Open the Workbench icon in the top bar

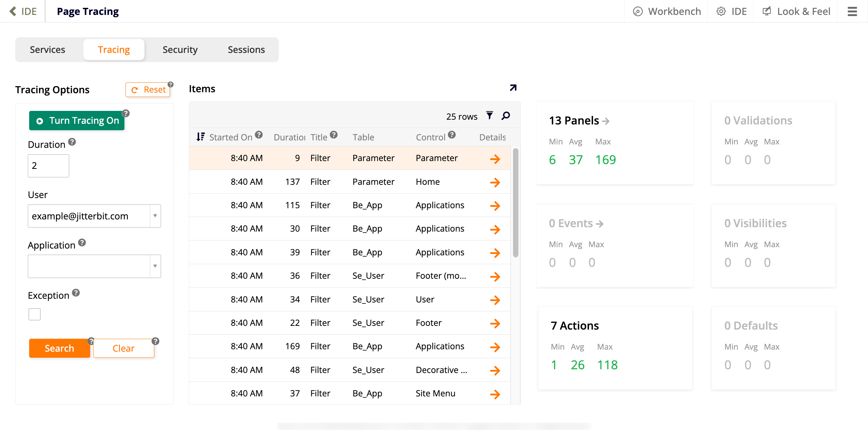[x=638, y=11]
